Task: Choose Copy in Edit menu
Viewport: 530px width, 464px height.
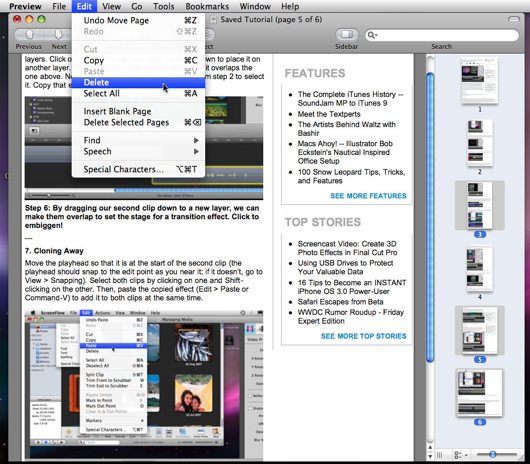Action: (138, 60)
